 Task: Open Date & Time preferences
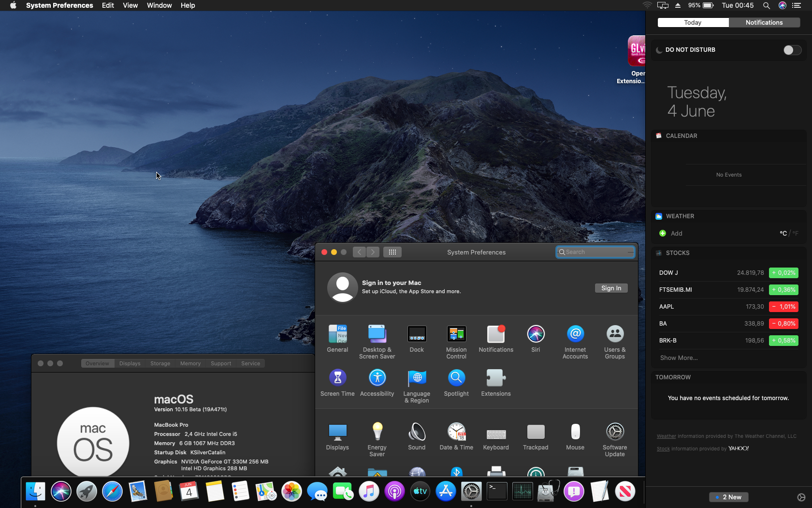pyautogui.click(x=456, y=436)
